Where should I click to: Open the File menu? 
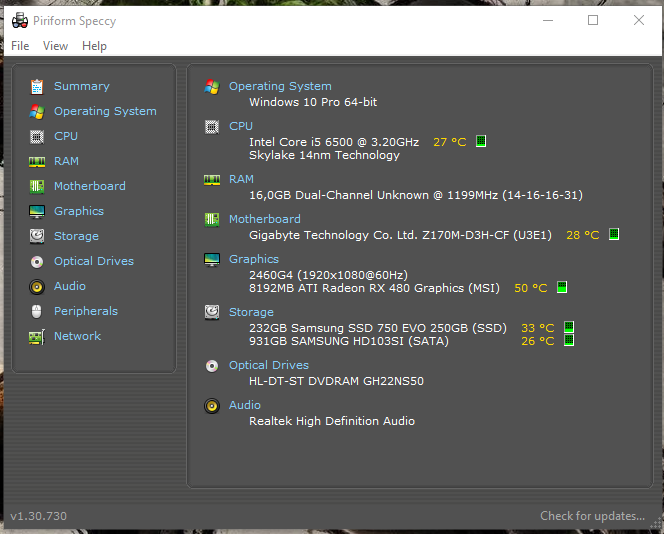20,46
